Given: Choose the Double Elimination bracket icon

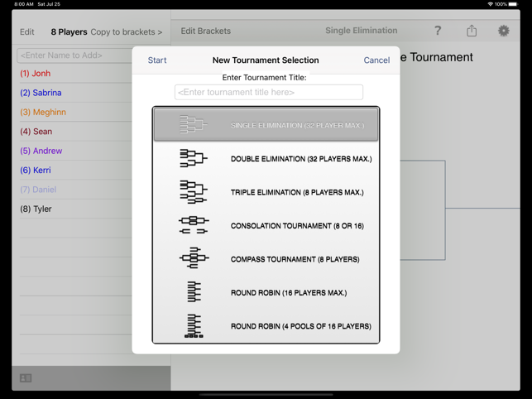Looking at the screenshot, I should 193,158.
